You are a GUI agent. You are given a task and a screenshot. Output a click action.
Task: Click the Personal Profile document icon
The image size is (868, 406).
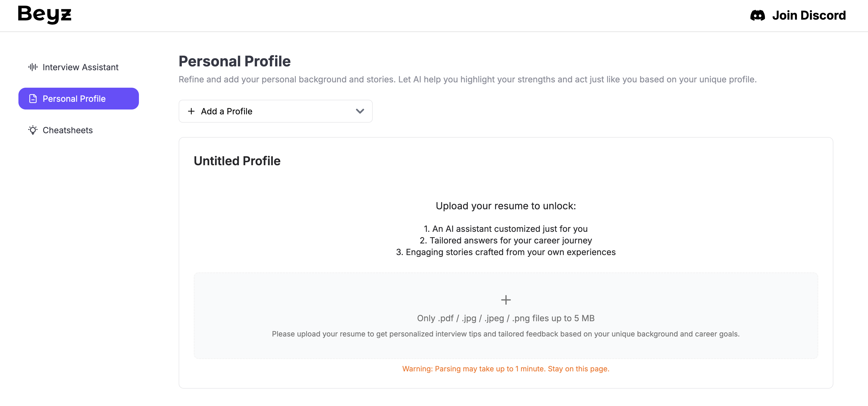33,99
